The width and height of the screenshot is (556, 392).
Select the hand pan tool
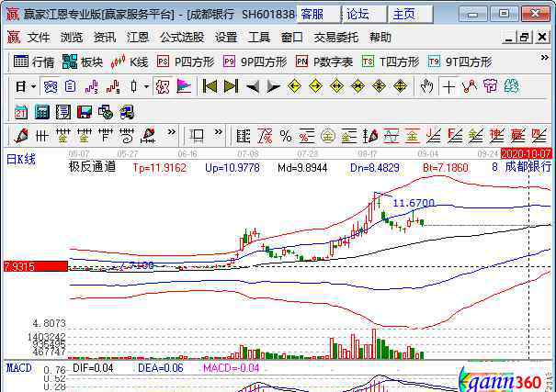tap(426, 86)
